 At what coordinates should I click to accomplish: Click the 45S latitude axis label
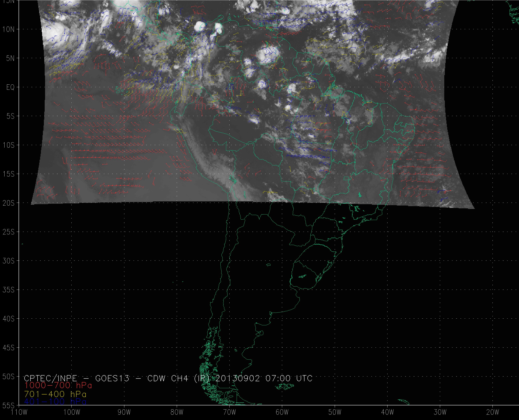[9, 348]
